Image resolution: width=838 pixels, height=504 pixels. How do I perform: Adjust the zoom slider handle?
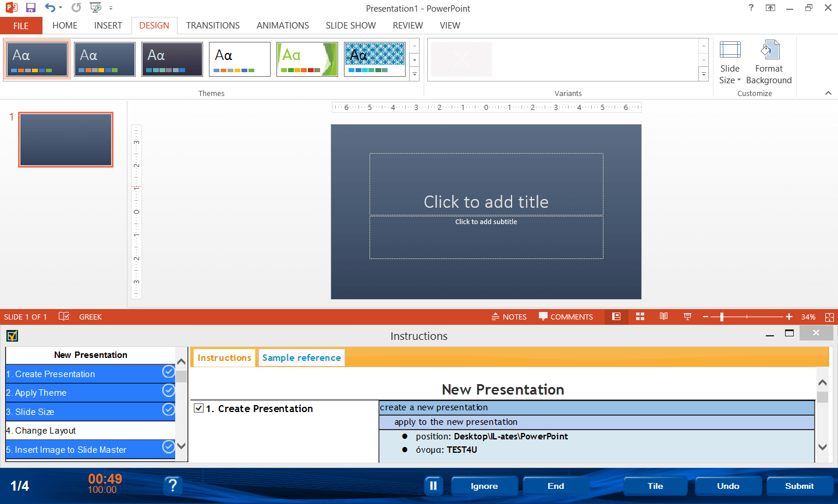[722, 317]
